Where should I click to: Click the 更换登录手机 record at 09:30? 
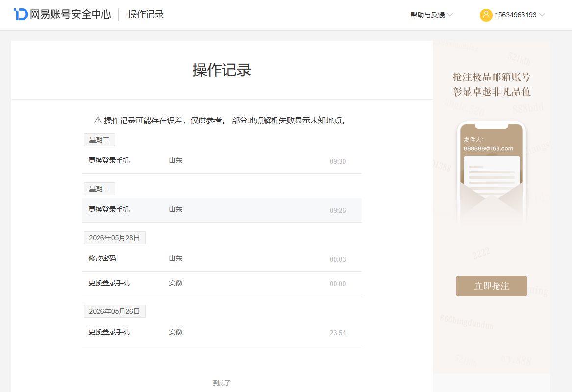click(x=222, y=161)
